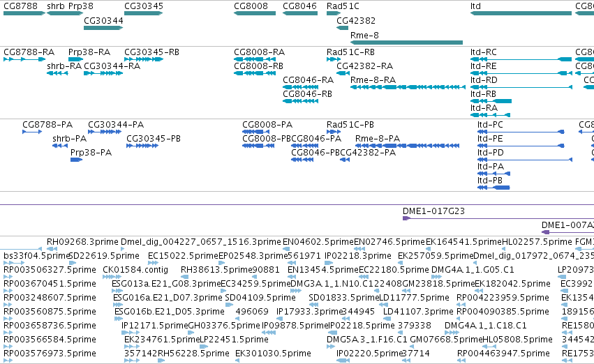Click protein Rad51C-PB
594x364 pixels.
pos(334,132)
